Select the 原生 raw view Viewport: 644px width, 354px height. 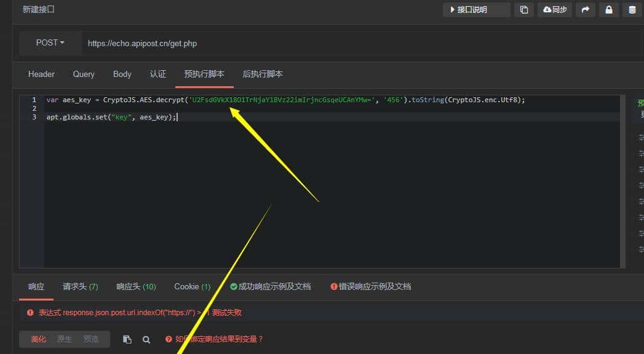pos(64,339)
